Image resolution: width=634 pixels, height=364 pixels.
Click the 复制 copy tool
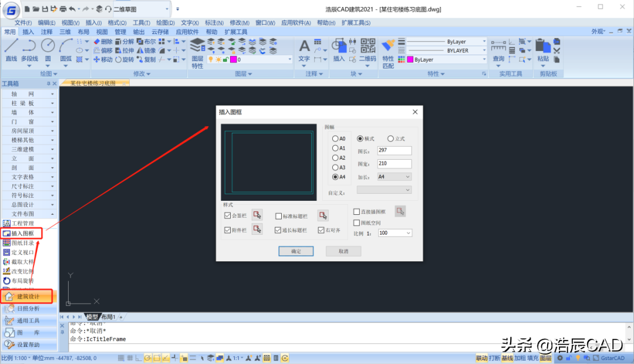(x=146, y=59)
